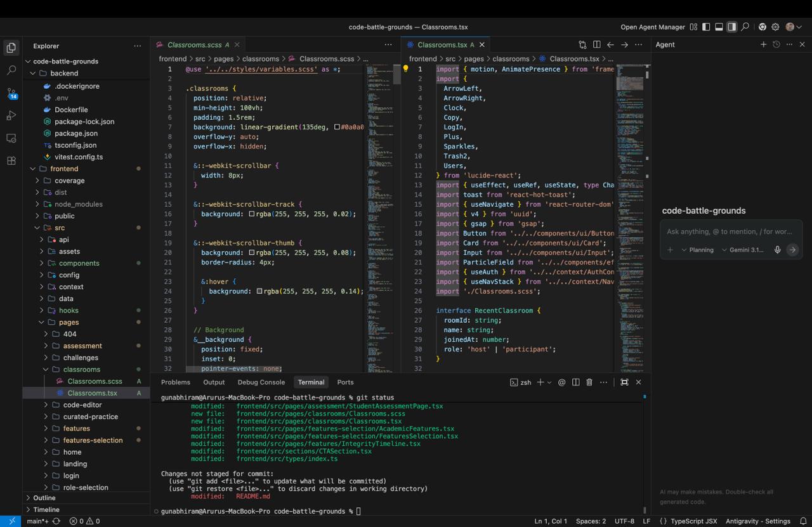The height and width of the screenshot is (527, 812).
Task: Maximize the terminal panel size
Action: 624,382
